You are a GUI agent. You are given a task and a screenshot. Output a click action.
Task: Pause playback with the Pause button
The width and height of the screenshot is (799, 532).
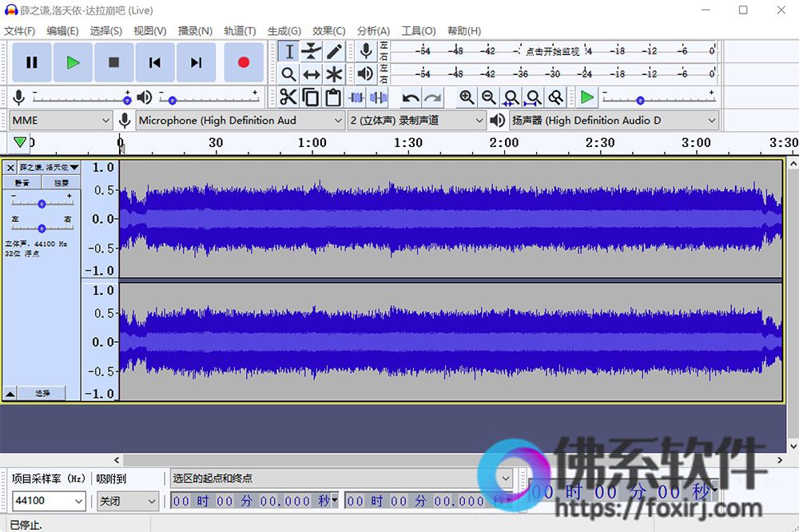[x=32, y=62]
